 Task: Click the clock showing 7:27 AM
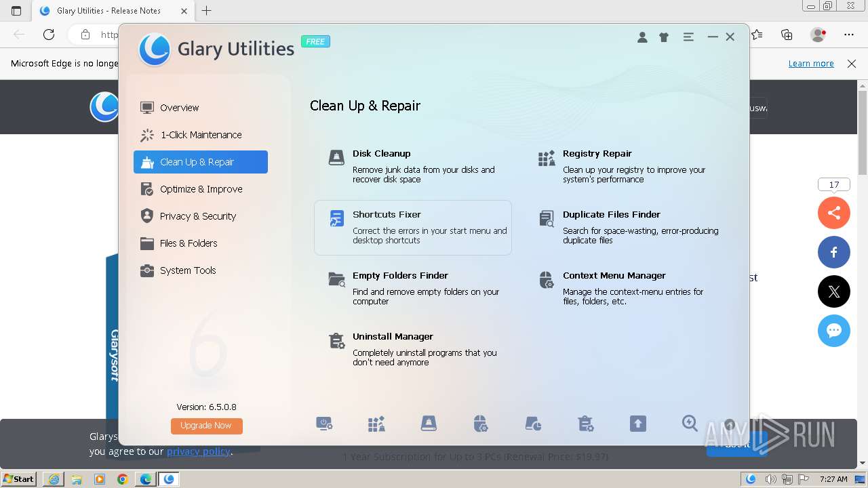click(833, 479)
